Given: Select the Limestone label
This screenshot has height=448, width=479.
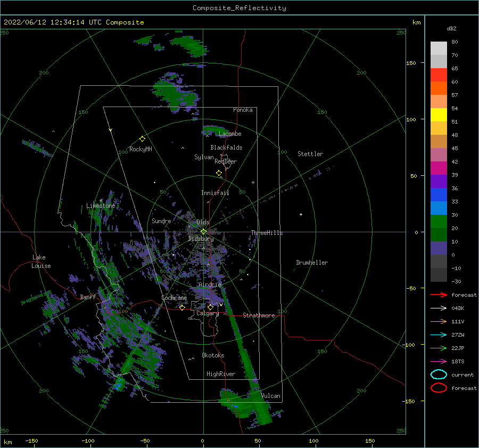Looking at the screenshot, I should (101, 206).
